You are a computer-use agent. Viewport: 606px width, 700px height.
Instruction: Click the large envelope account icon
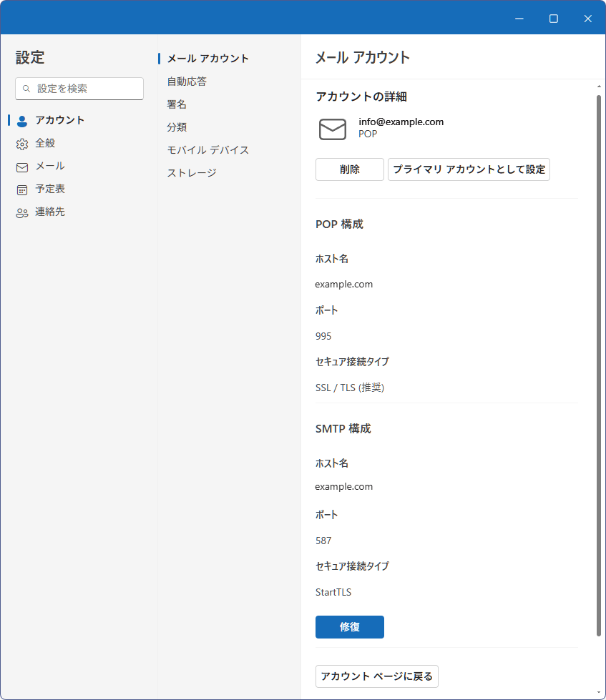(332, 129)
